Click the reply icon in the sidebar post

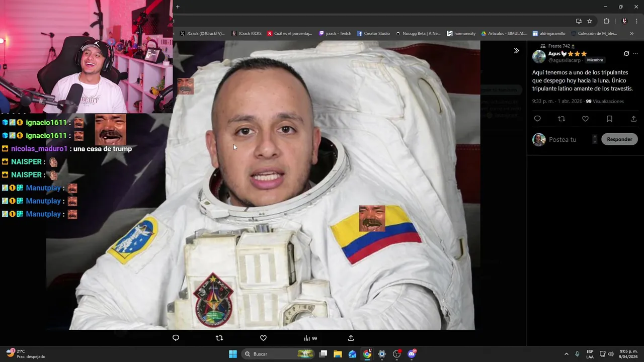point(537,119)
